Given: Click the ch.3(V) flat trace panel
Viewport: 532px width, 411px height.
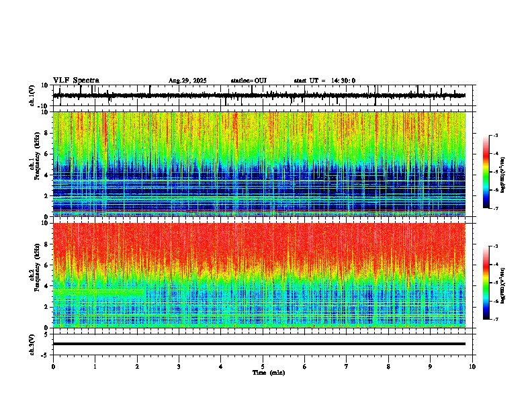Looking at the screenshot, I should click(x=263, y=345).
